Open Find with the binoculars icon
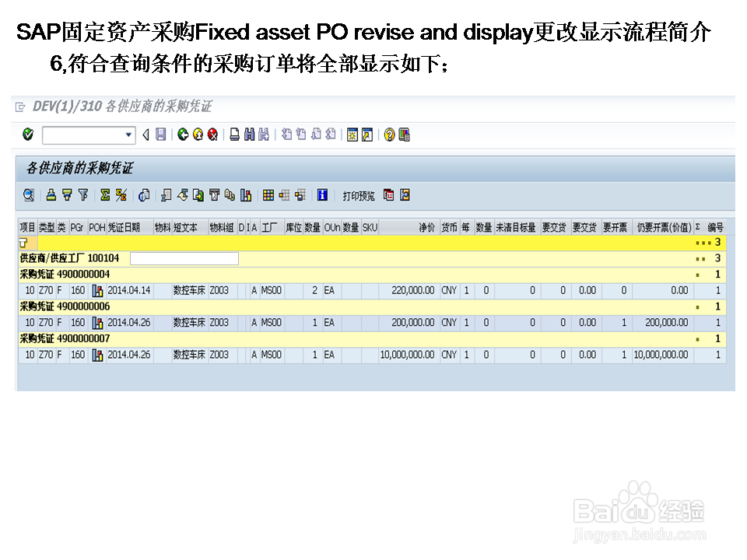Screen dimensions: 747x560 249,135
